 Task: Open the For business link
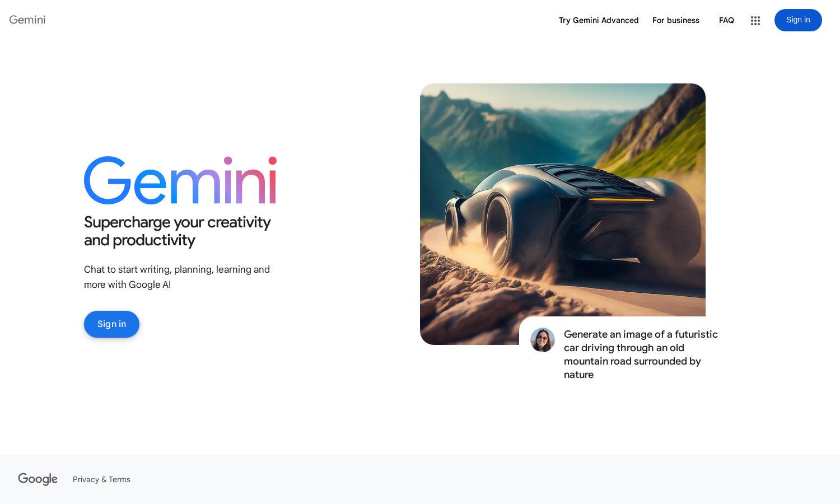click(676, 20)
